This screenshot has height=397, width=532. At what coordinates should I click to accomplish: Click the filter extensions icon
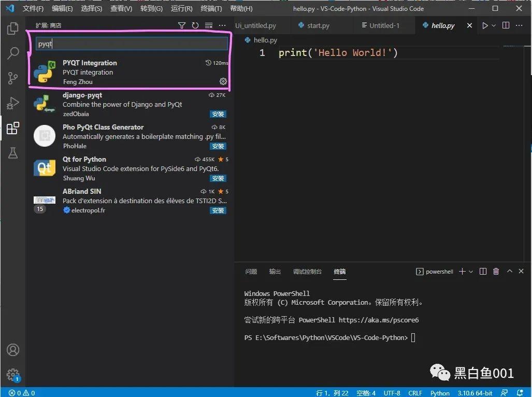pyautogui.click(x=181, y=25)
